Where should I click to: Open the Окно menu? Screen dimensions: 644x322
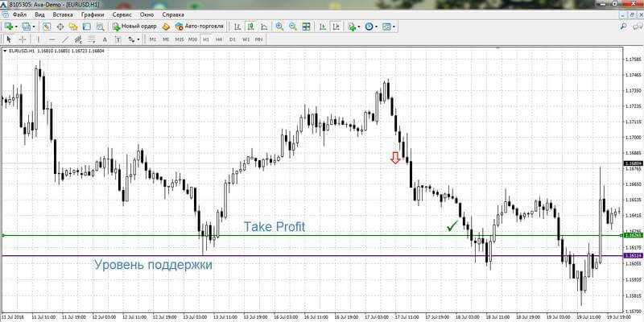147,14
